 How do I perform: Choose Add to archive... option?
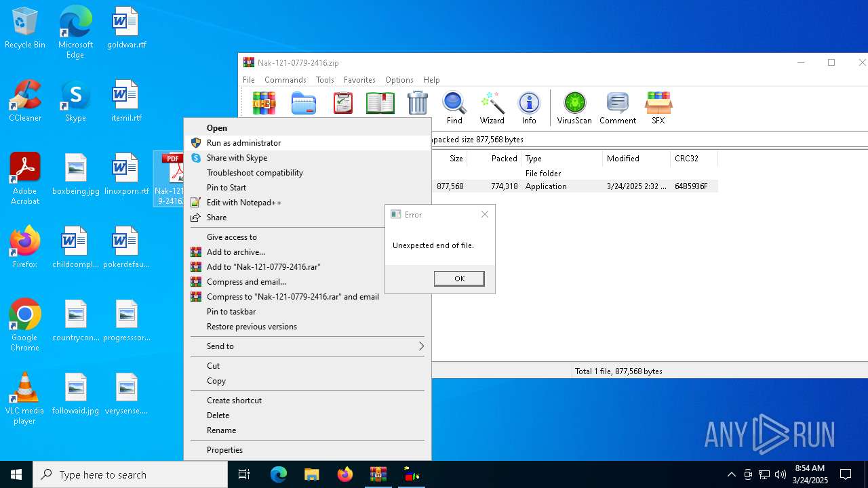click(x=285, y=252)
